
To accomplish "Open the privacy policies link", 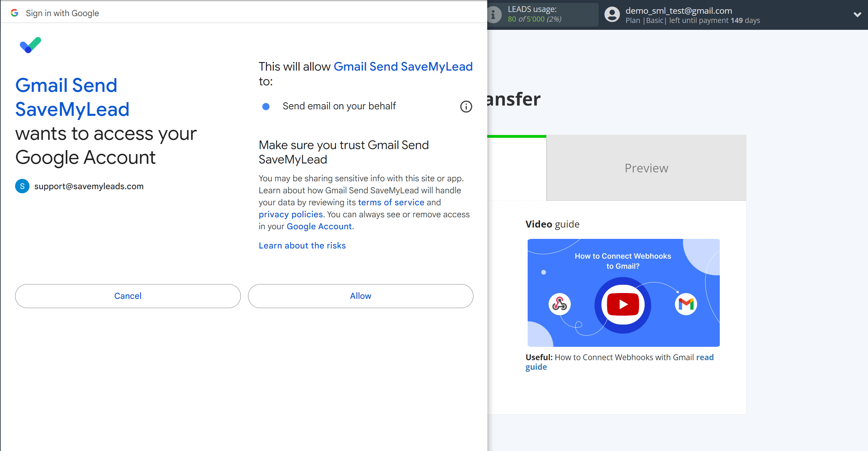I will [x=291, y=215].
